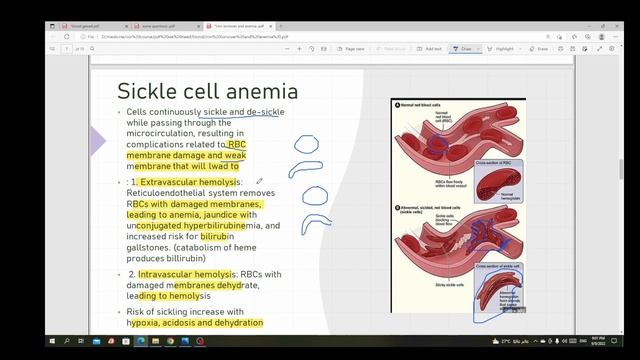The height and width of the screenshot is (360, 640).
Task: Click the save as icon in PDF toolbar
Action: [585, 49]
